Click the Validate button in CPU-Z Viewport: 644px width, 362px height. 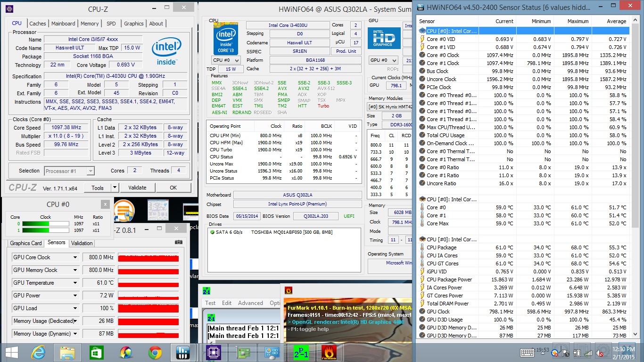coord(137,188)
